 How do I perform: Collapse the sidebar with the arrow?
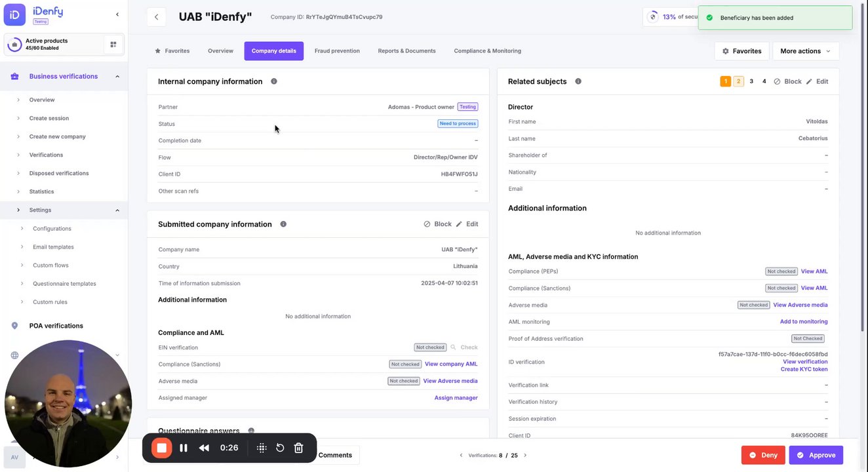click(x=117, y=14)
